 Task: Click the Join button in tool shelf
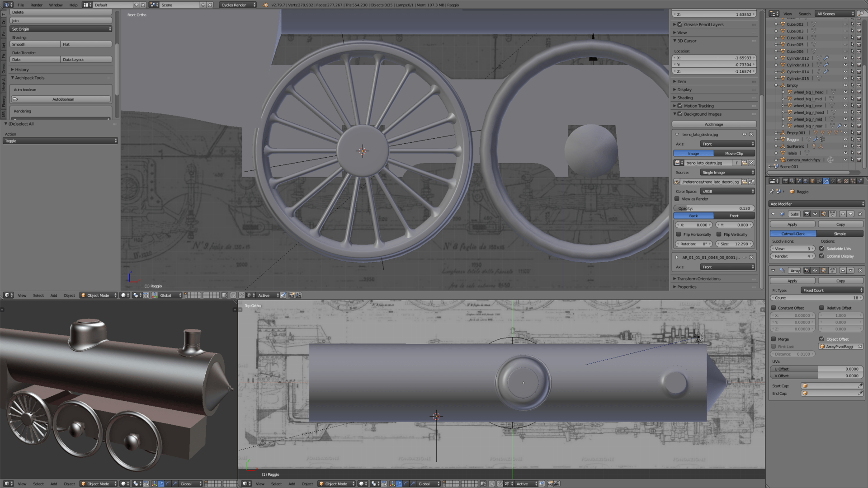click(61, 20)
